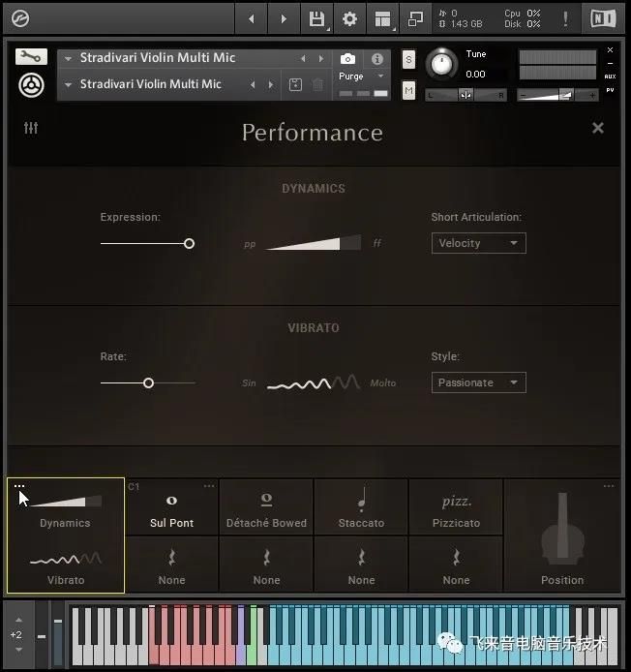Viewport: 631px width, 672px height.
Task: Select the Détaché Bowed articulation
Action: click(266, 507)
